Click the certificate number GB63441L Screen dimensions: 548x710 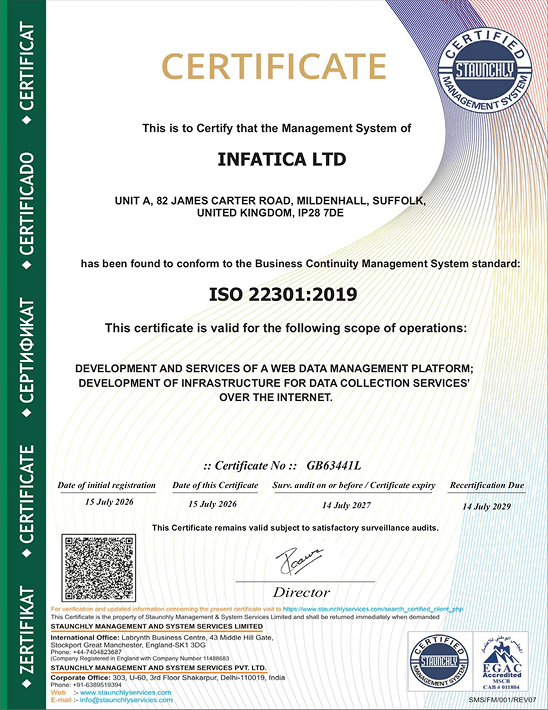click(x=333, y=465)
